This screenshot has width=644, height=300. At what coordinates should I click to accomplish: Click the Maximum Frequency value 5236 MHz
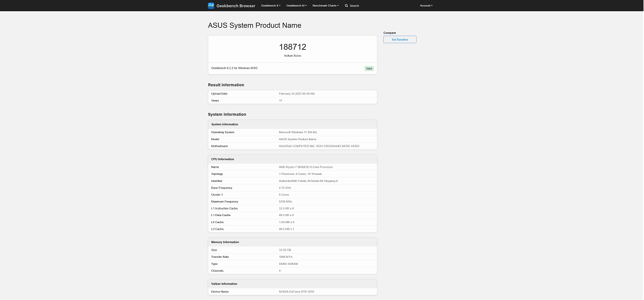[285, 202]
